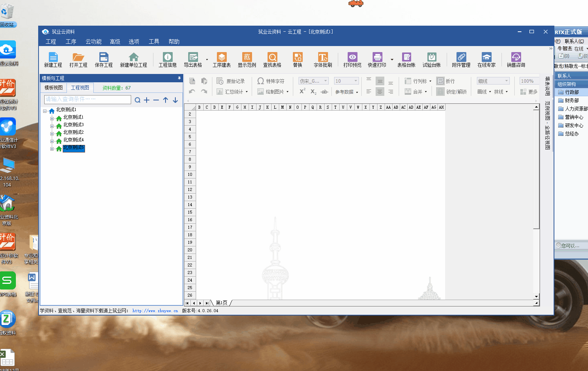The image size is (588, 371).
Task: Save the project with 保存工程
Action: coord(104,60)
